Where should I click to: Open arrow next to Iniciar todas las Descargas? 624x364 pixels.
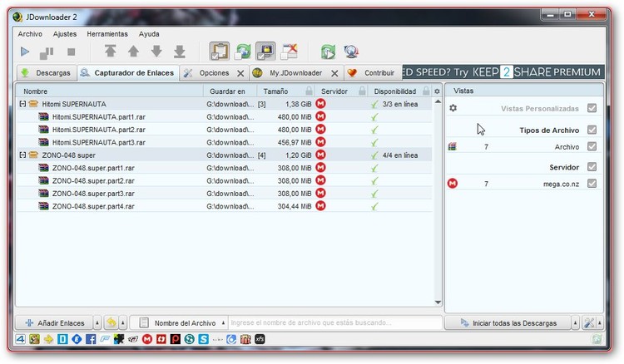click(575, 323)
